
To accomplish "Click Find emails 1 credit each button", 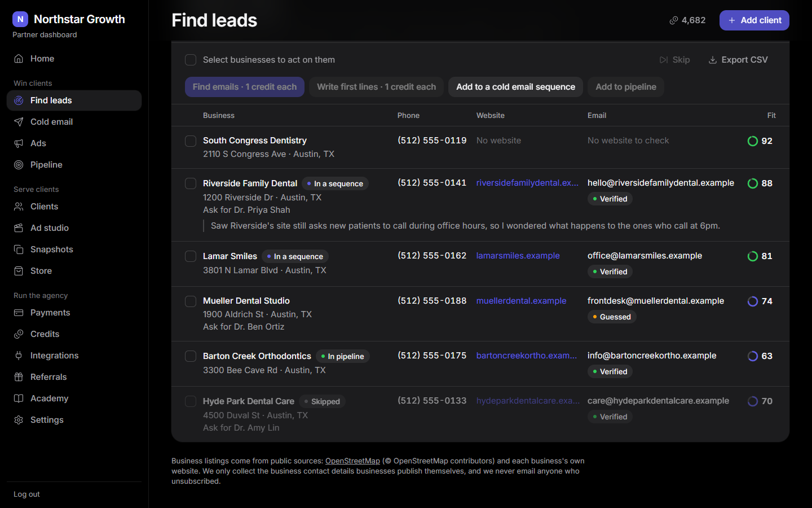I will [x=245, y=87].
